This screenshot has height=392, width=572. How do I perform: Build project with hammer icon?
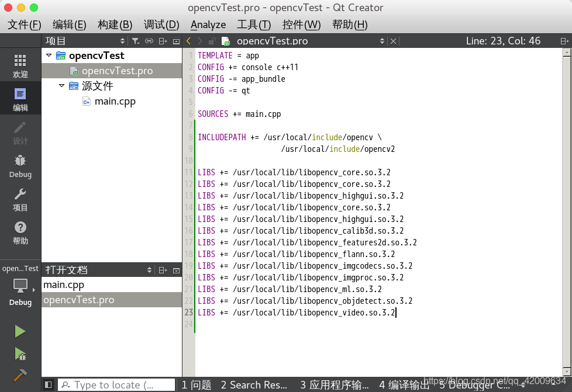click(20, 375)
